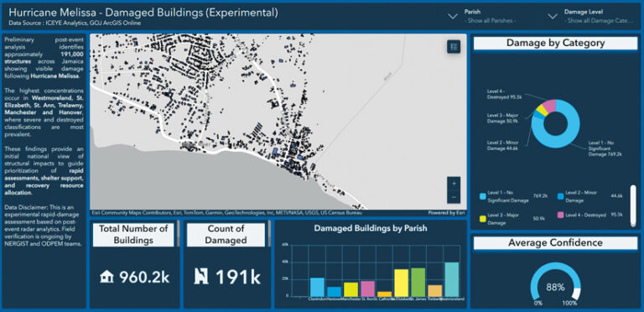Click legend swatch for Level 2 Minor Damage
The width and height of the screenshot is (644, 312).
pos(561,195)
